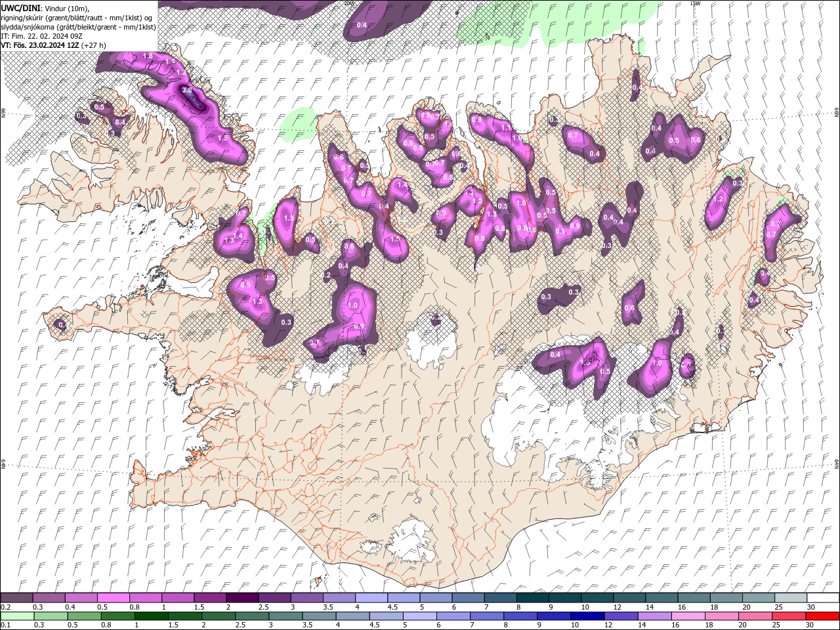This screenshot has width=840, height=630.
Task: Select the dusky purple 0.2 legend swatch
Action: pyautogui.click(x=16, y=597)
